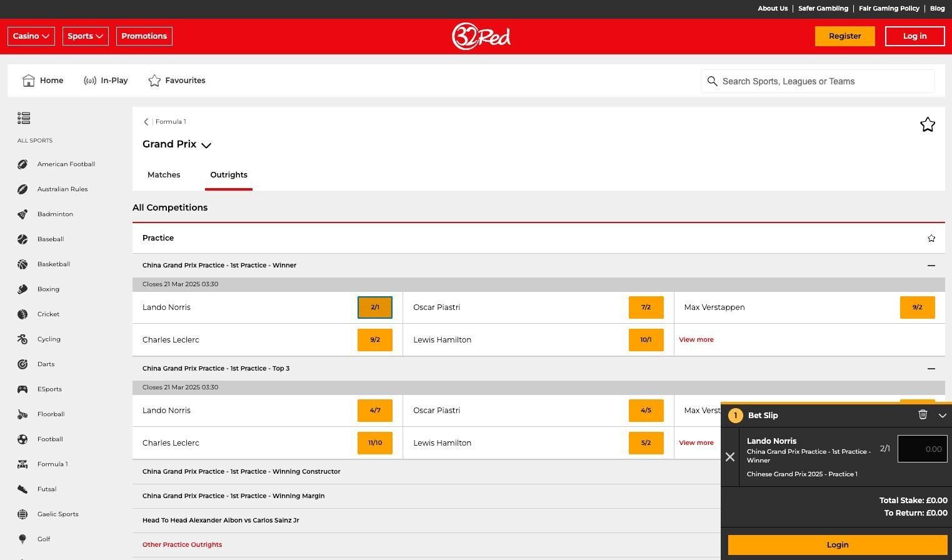This screenshot has width=952, height=560.
Task: Select Badminton shuttlecock icon
Action: [23, 214]
